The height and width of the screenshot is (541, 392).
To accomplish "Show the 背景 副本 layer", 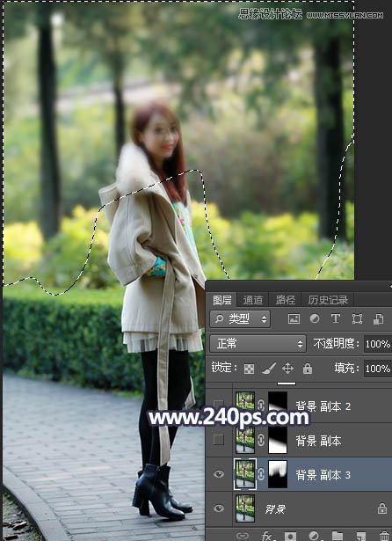I will tap(219, 440).
